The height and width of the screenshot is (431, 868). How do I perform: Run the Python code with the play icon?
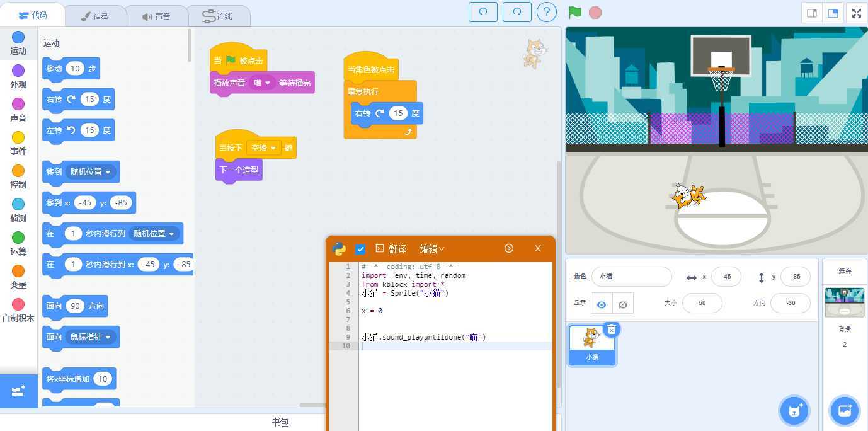tap(509, 248)
